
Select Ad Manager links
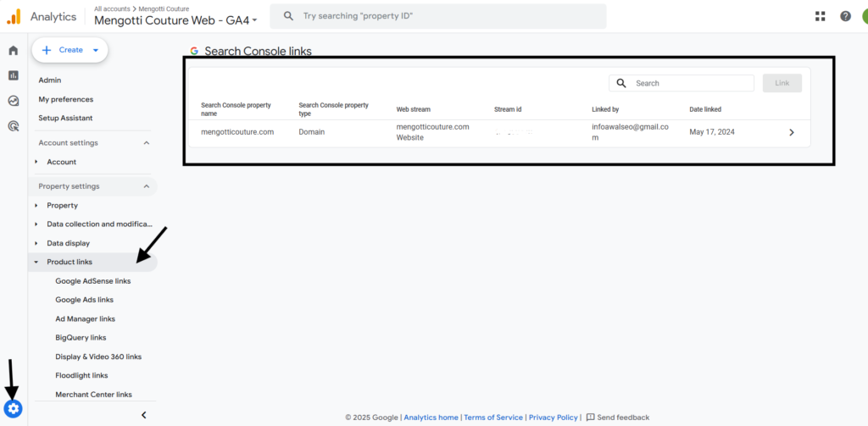coord(86,319)
